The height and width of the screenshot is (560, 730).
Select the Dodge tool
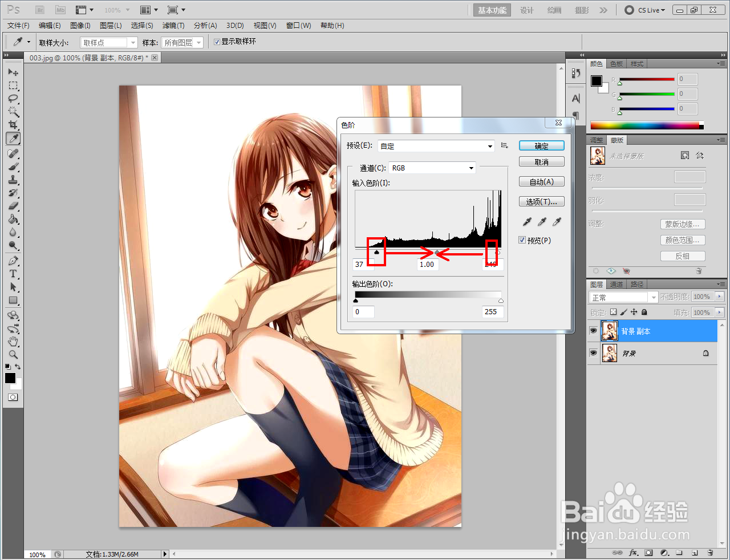(x=13, y=245)
